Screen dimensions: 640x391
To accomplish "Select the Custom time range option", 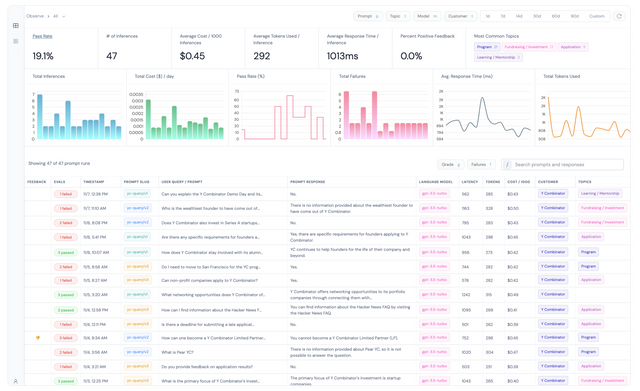I will point(597,16).
